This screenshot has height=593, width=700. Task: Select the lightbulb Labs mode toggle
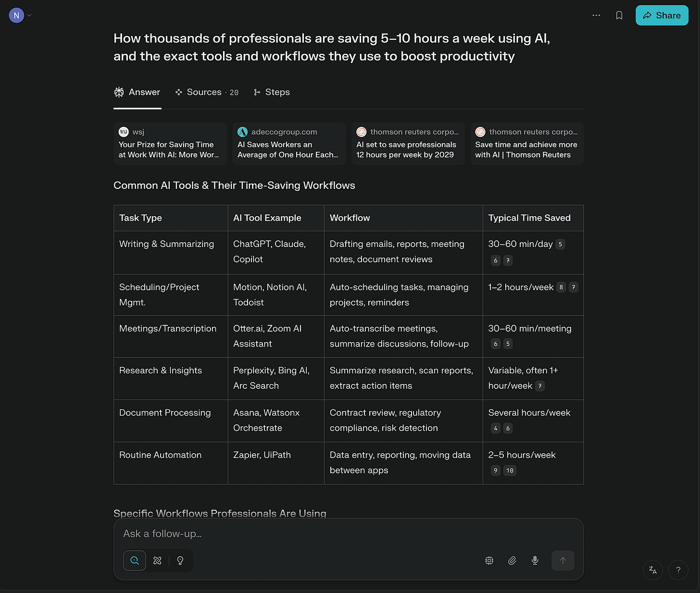180,560
